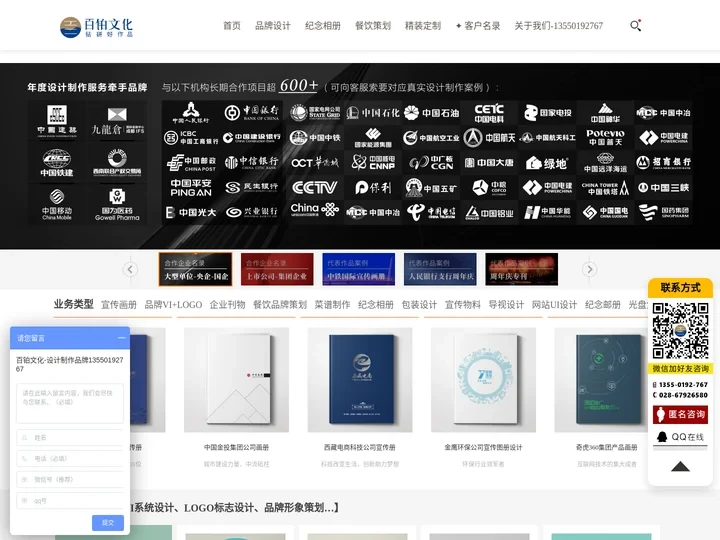This screenshot has height=540, width=720.
Task: Open the 纪念相册 navigation menu
Action: click(x=323, y=26)
